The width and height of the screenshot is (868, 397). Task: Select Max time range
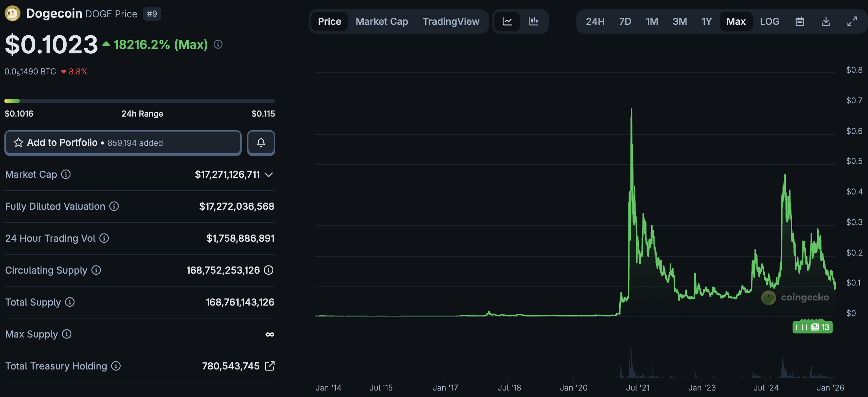coord(736,21)
